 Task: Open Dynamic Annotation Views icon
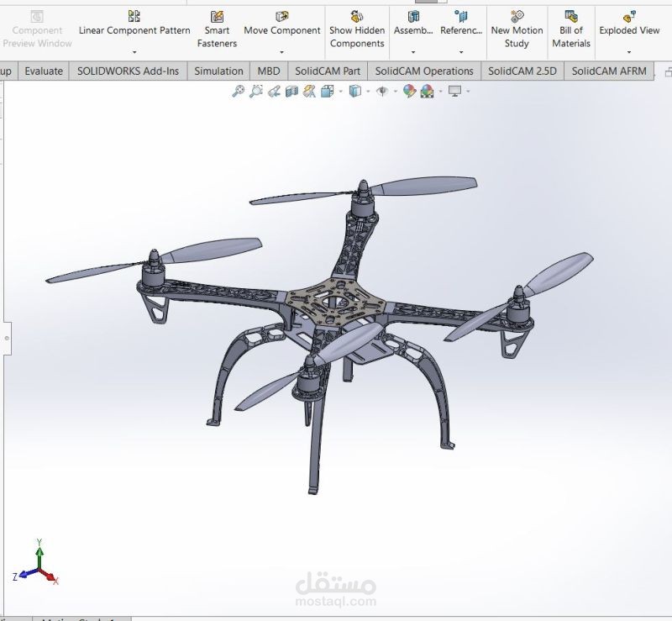(309, 91)
